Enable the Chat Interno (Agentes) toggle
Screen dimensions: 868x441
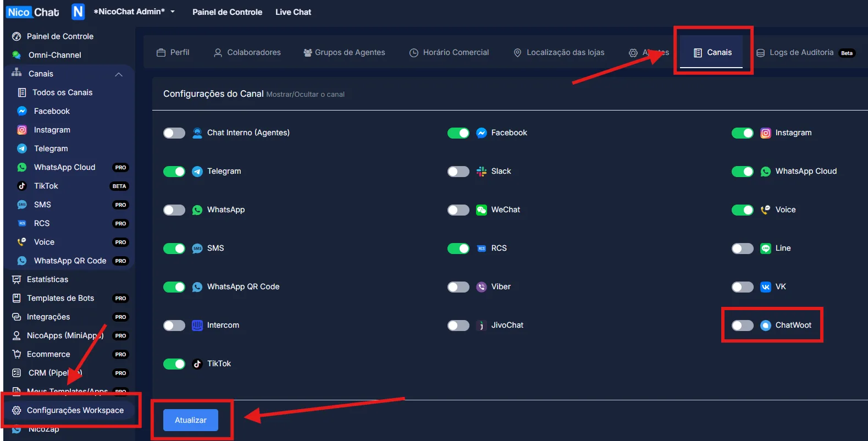click(x=174, y=133)
